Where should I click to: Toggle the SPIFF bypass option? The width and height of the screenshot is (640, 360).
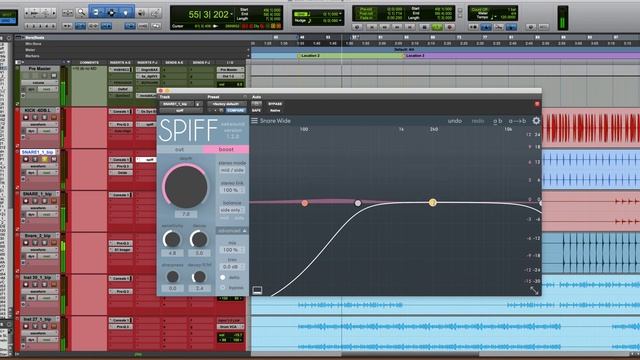coord(223,288)
